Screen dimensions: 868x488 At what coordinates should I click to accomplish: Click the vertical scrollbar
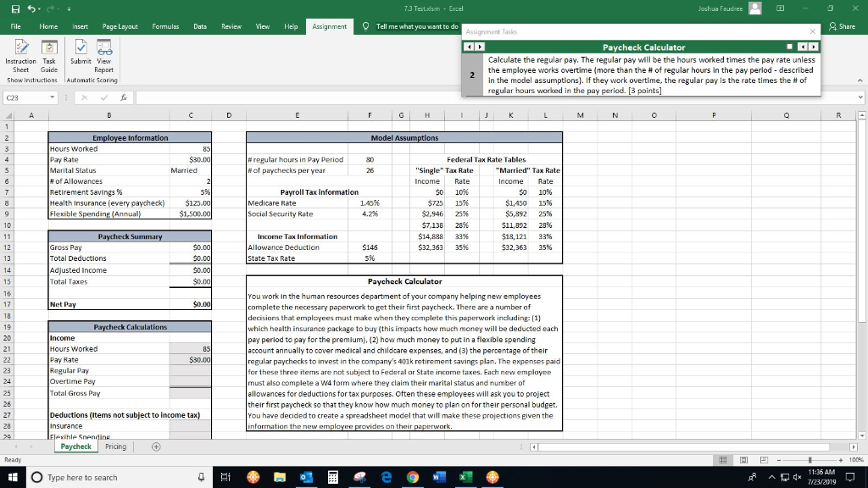tap(862, 221)
